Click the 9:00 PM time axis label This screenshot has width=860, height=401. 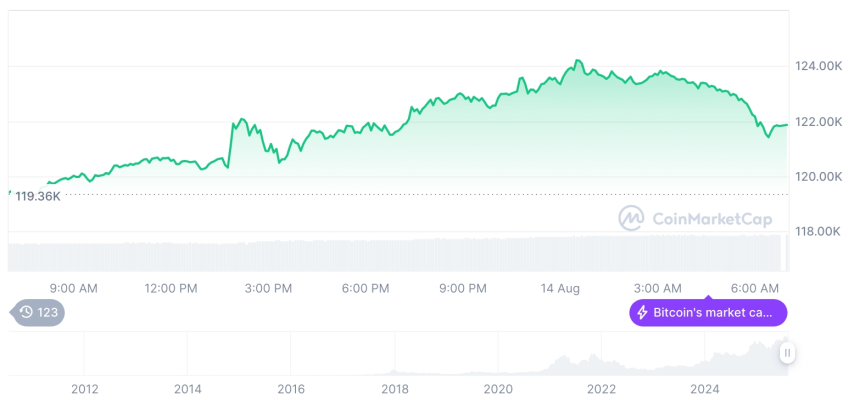point(463,289)
